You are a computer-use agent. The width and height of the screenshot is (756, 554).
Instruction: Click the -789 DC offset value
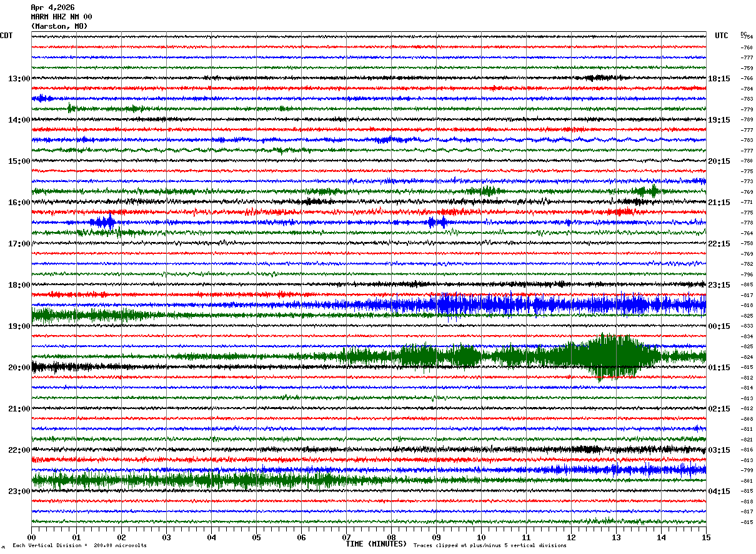coord(747,119)
